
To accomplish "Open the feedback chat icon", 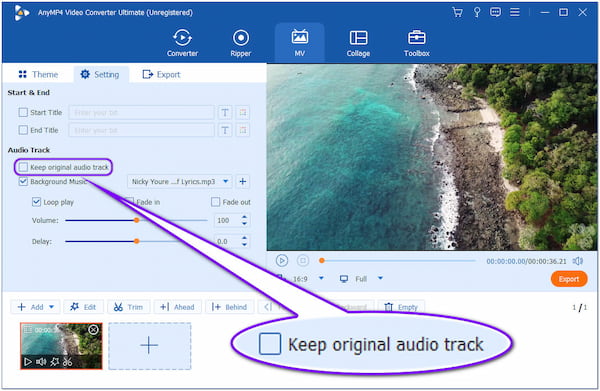I will click(496, 12).
